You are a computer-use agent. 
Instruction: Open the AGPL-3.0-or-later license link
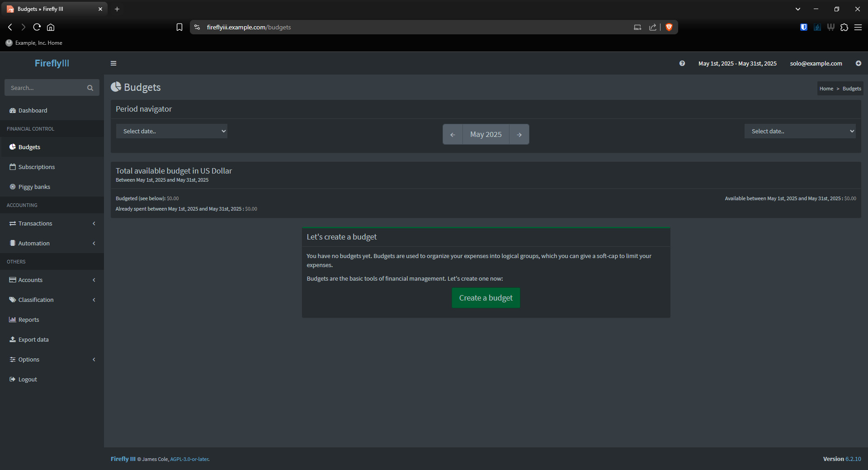coord(189,459)
